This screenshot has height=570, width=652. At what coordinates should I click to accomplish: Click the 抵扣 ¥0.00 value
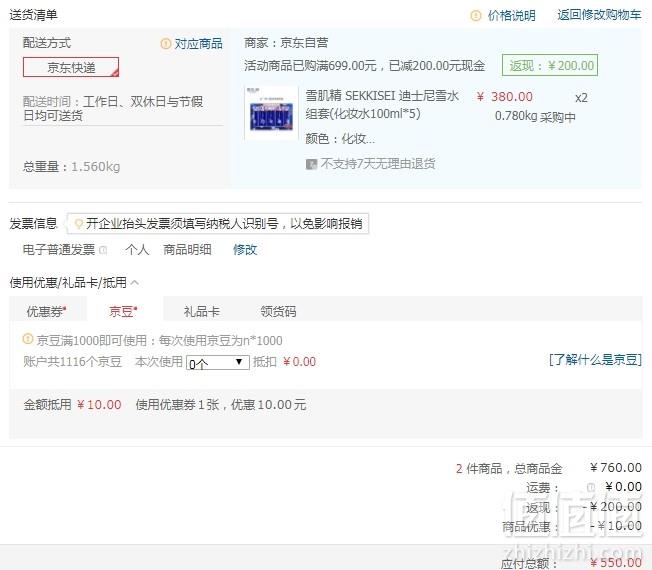pyautogui.click(x=299, y=362)
